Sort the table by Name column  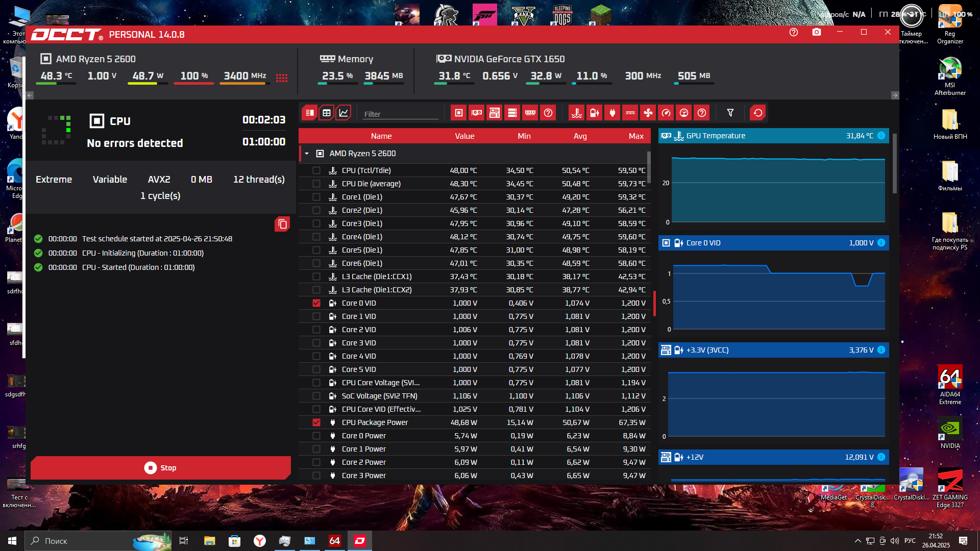381,136
